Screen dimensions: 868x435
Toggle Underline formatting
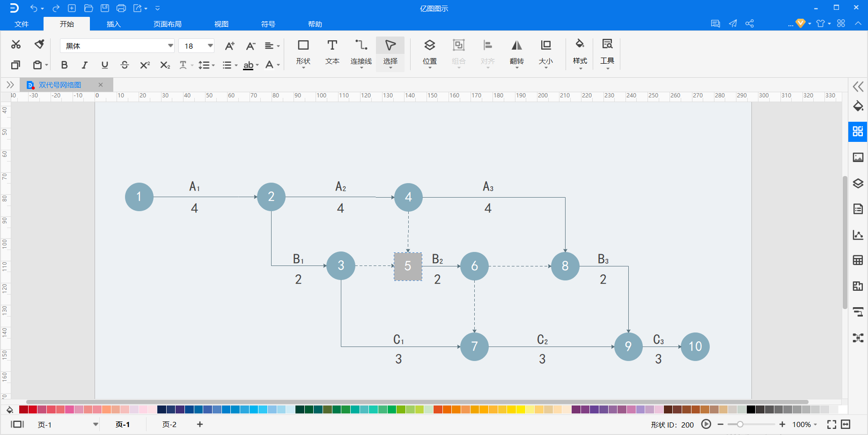(105, 65)
